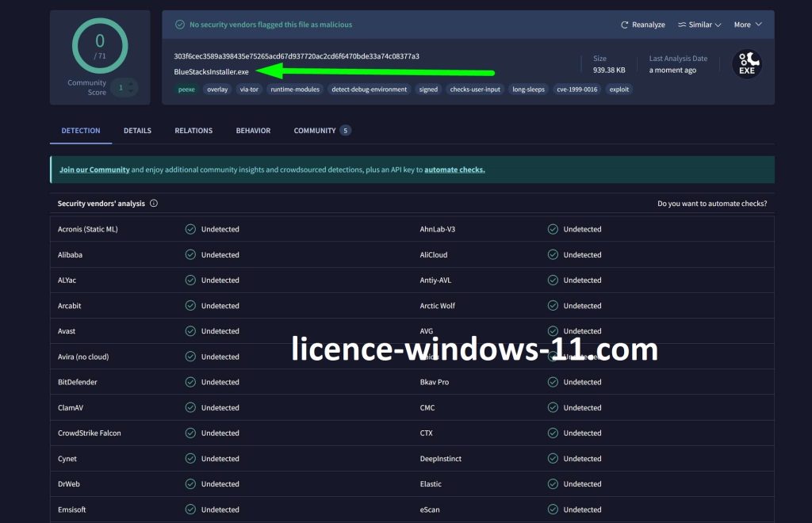Click the BitDefender undetected checkmark icon
The height and width of the screenshot is (523, 812).
190,382
